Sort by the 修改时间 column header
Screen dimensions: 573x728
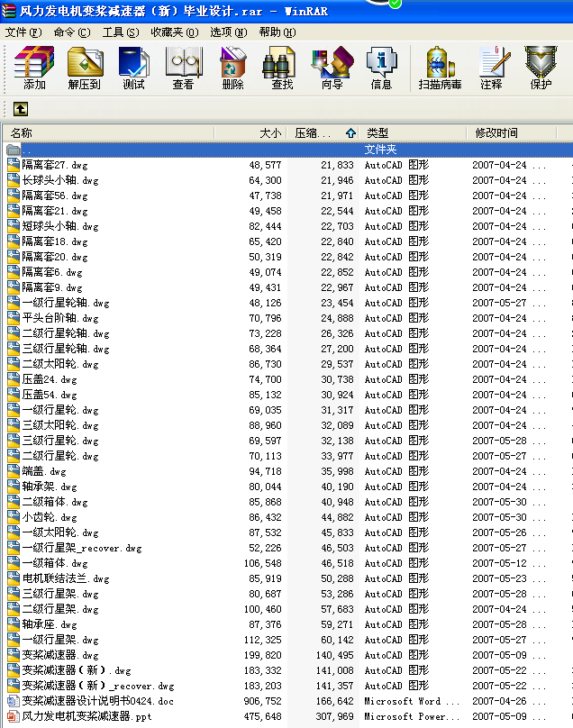coord(512,133)
